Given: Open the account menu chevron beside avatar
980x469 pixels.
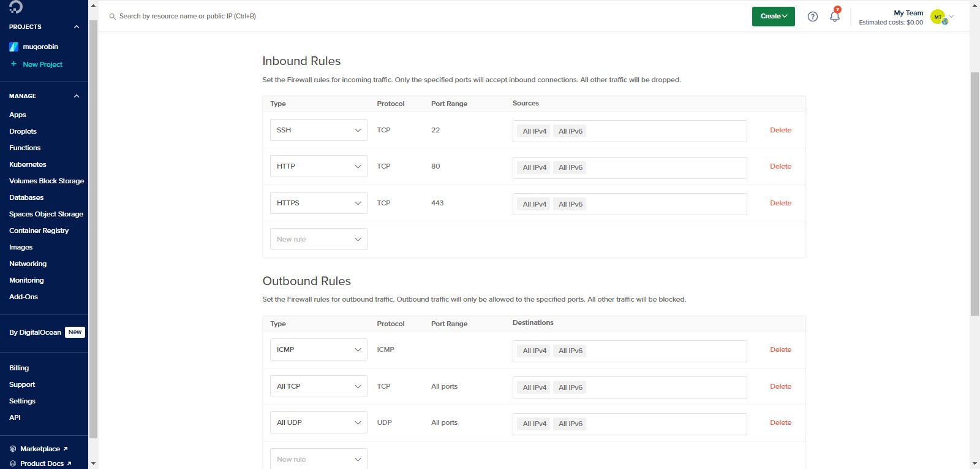Looking at the screenshot, I should click(951, 17).
